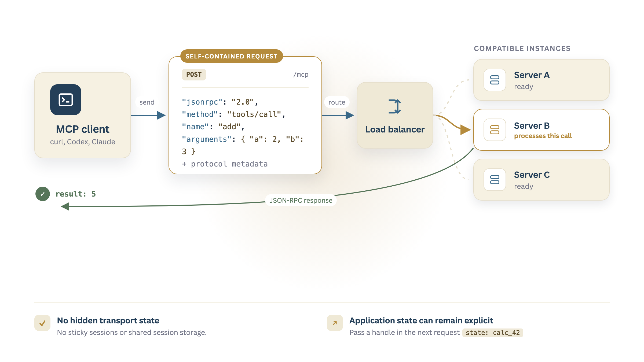
Task: Click the COMPATIBLE INSTANCES heading
Action: click(x=522, y=49)
